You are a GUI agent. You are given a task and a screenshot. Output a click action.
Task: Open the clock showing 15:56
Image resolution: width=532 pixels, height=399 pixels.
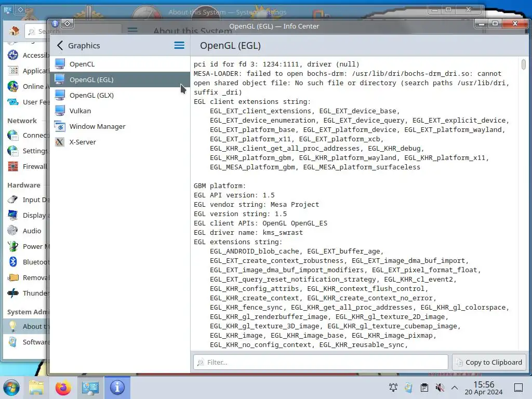[x=484, y=388]
